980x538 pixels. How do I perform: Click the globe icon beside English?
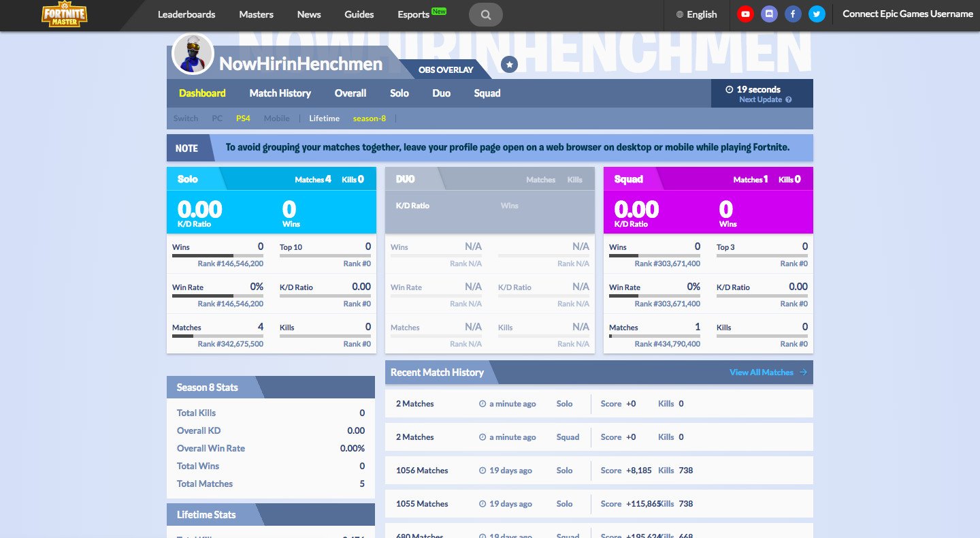pos(680,14)
